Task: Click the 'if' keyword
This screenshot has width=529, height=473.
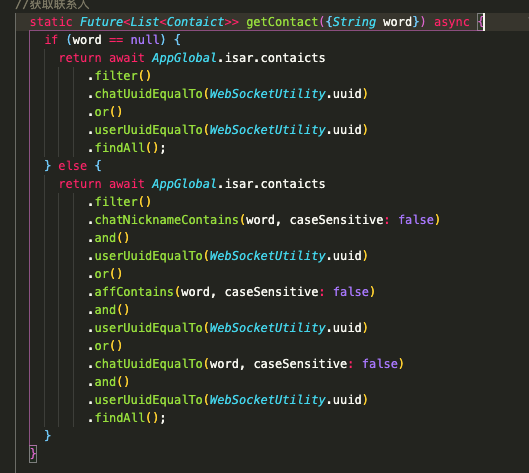Action: coord(51,40)
